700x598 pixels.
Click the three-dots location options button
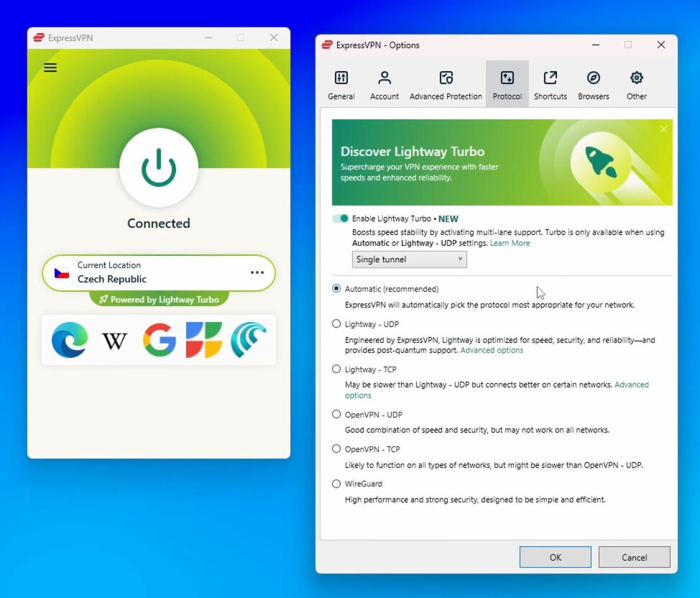(x=257, y=272)
